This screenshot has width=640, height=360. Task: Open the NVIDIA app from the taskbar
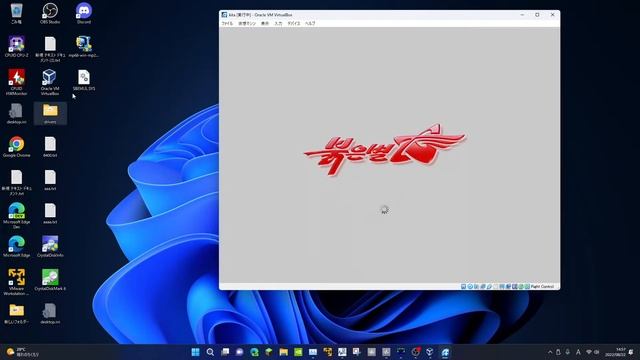point(298,352)
